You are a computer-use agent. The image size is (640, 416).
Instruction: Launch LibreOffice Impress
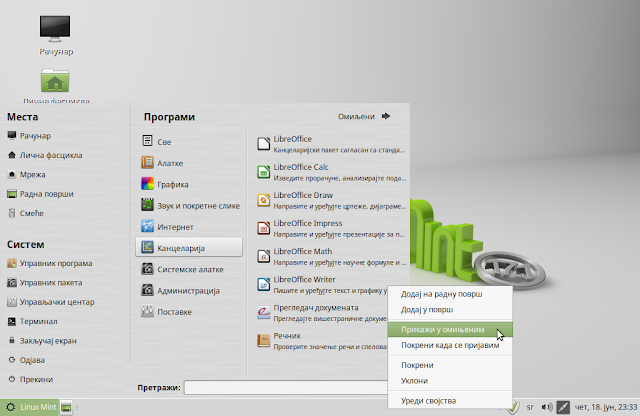[331, 229]
